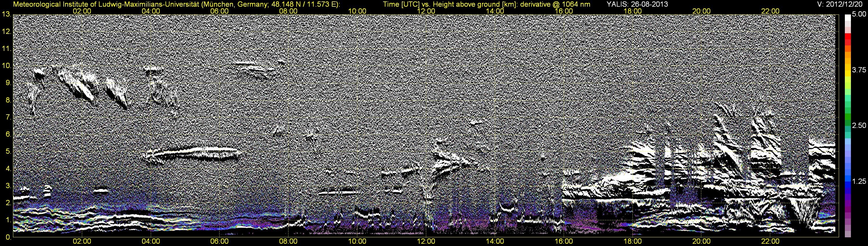Click the 2 km height axis label
Screen dimensions: 868x246
pos(8,203)
